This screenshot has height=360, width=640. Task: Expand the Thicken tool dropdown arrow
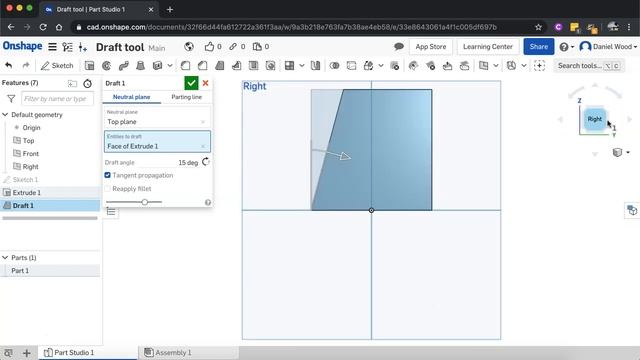coord(170,65)
